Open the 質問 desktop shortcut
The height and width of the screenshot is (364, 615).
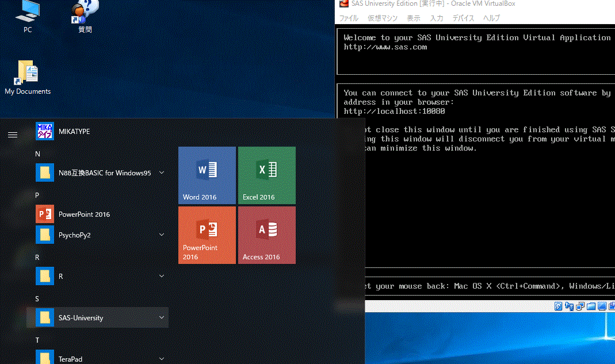(x=85, y=17)
